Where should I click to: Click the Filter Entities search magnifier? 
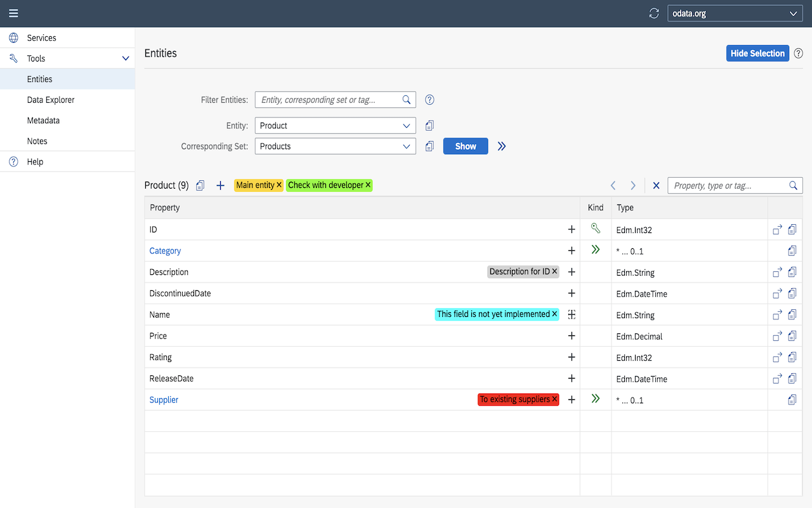click(407, 100)
